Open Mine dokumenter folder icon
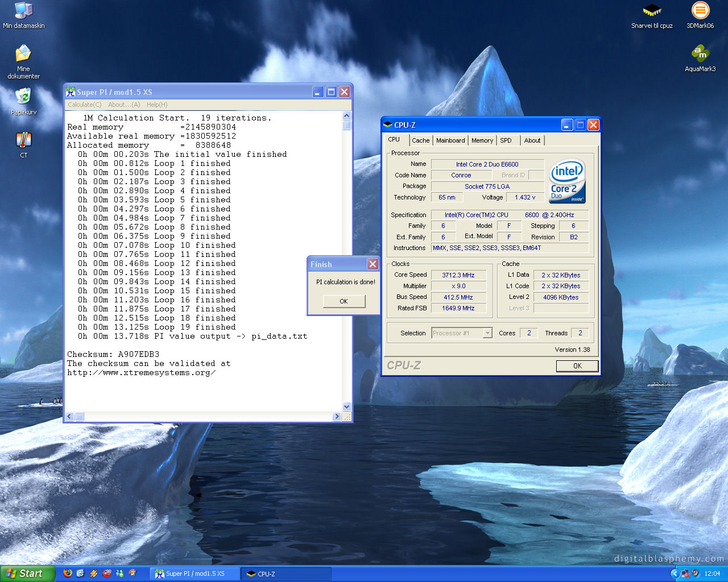This screenshot has height=582, width=728. [23, 54]
